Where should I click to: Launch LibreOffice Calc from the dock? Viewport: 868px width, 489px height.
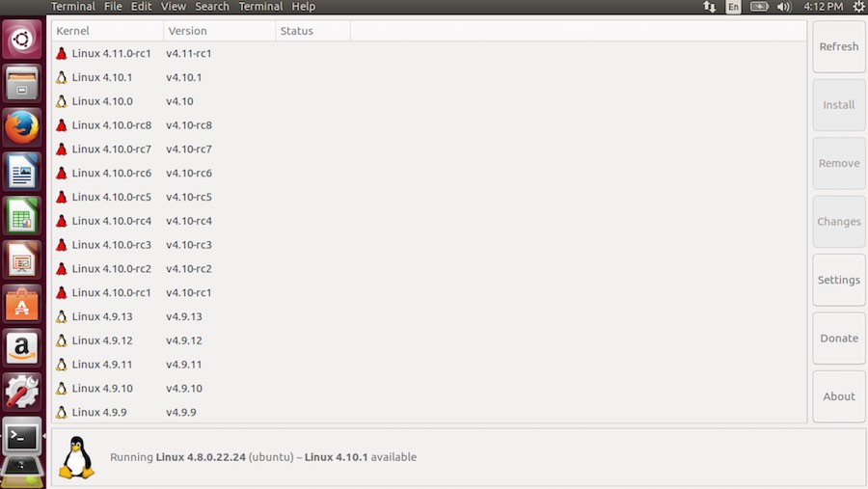point(21,216)
